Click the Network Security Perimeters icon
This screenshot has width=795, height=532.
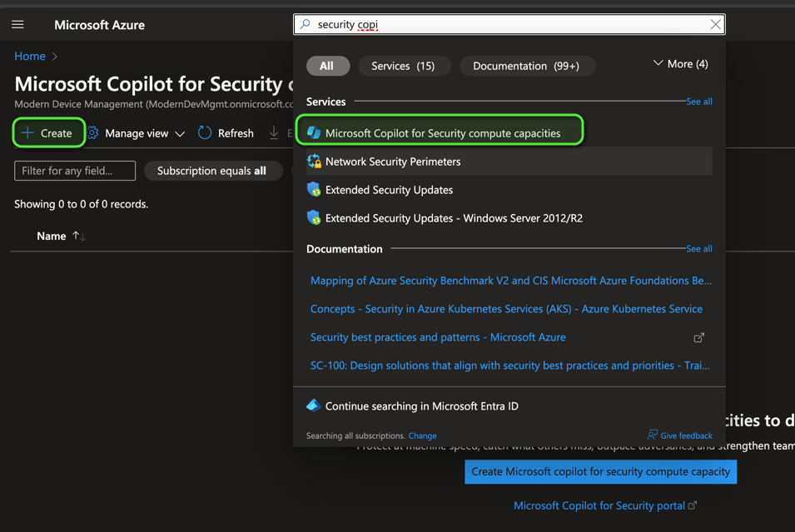click(314, 162)
